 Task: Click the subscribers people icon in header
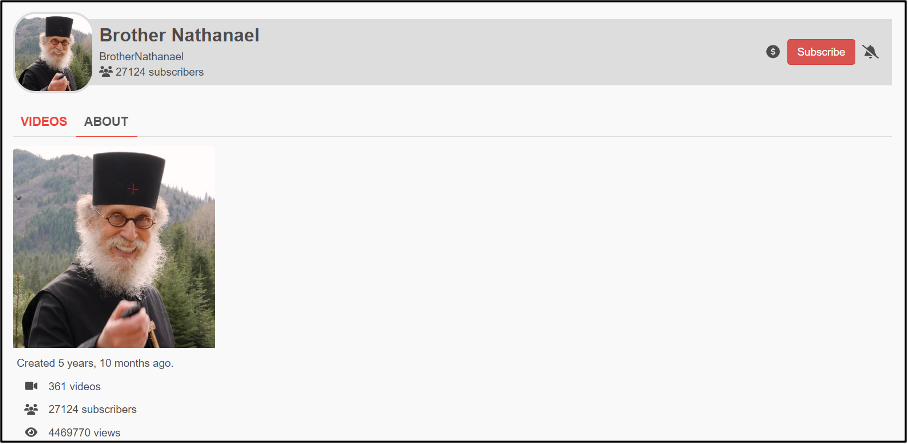coord(106,72)
